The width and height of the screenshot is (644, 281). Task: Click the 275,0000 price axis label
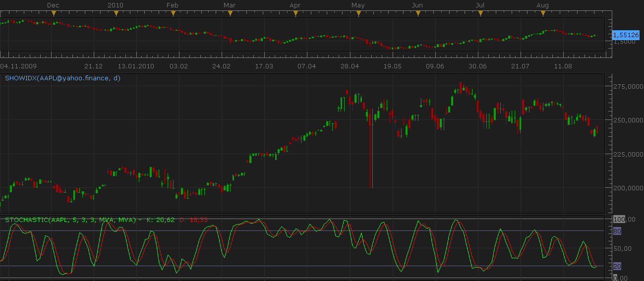coord(629,87)
